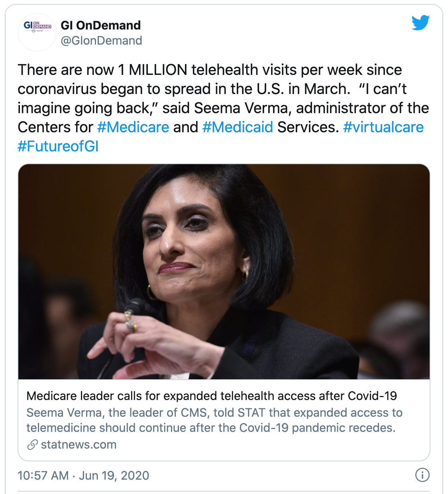Click the Jun 19, 2020 date

(114, 475)
